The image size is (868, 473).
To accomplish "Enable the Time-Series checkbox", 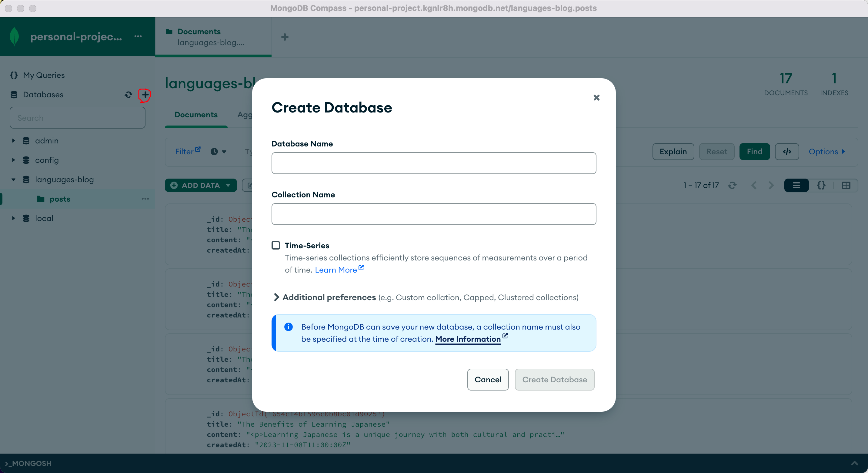I will coord(276,245).
